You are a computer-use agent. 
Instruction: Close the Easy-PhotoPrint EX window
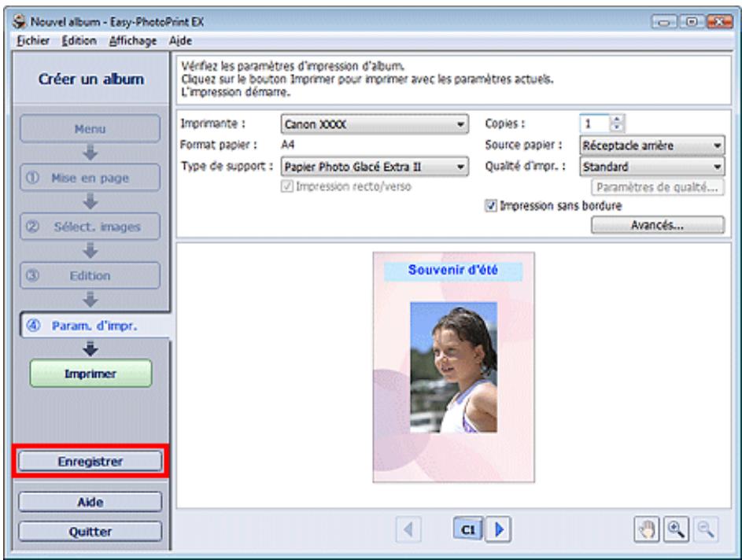[x=719, y=22]
